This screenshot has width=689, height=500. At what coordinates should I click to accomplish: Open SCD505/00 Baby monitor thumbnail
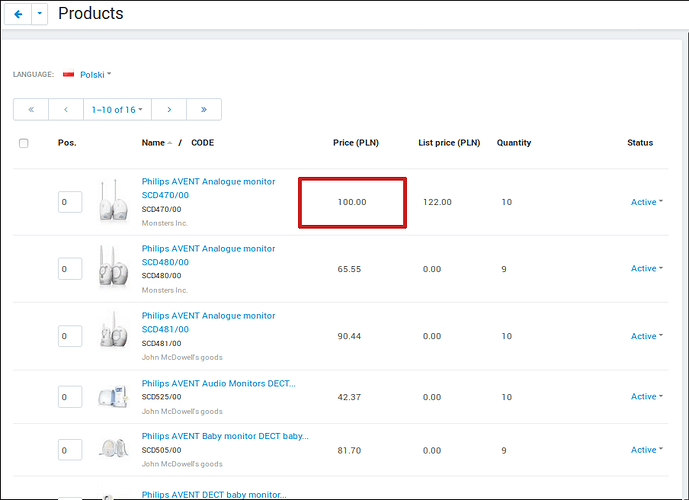click(x=113, y=448)
